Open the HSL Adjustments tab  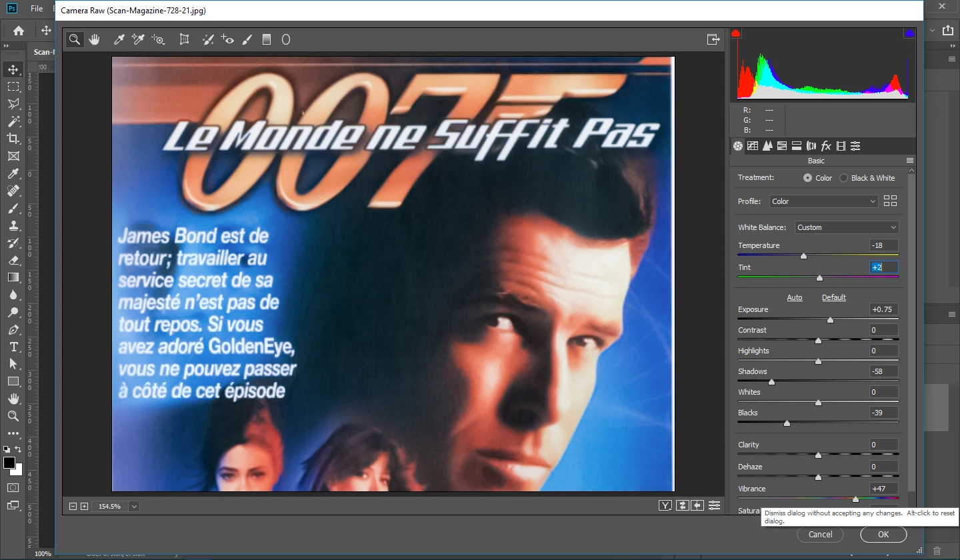coord(782,146)
